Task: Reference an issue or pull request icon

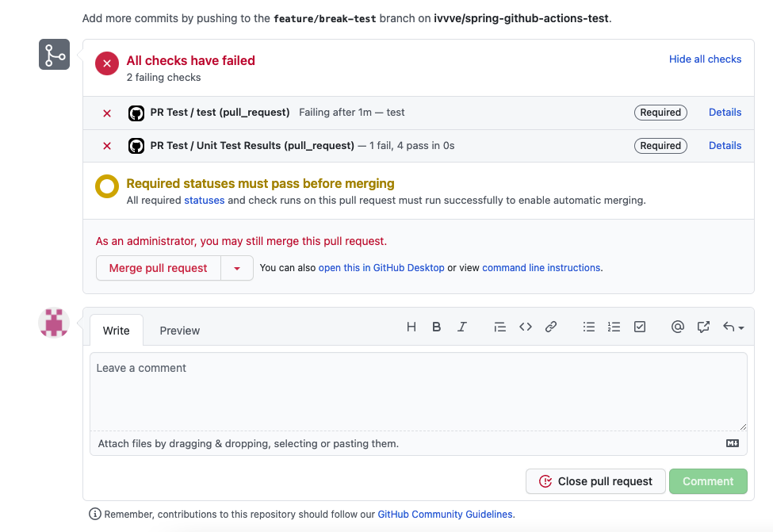Action: pos(703,327)
